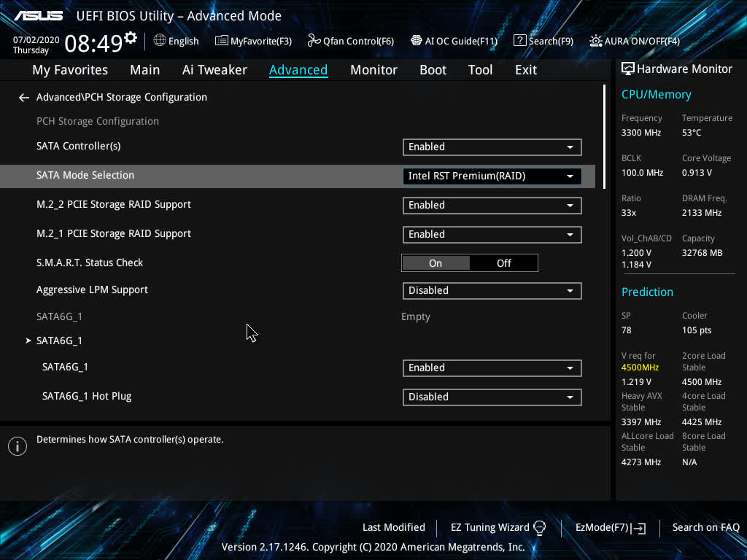This screenshot has width=747, height=560.
Task: Click the info icon in help panel
Action: 18,446
